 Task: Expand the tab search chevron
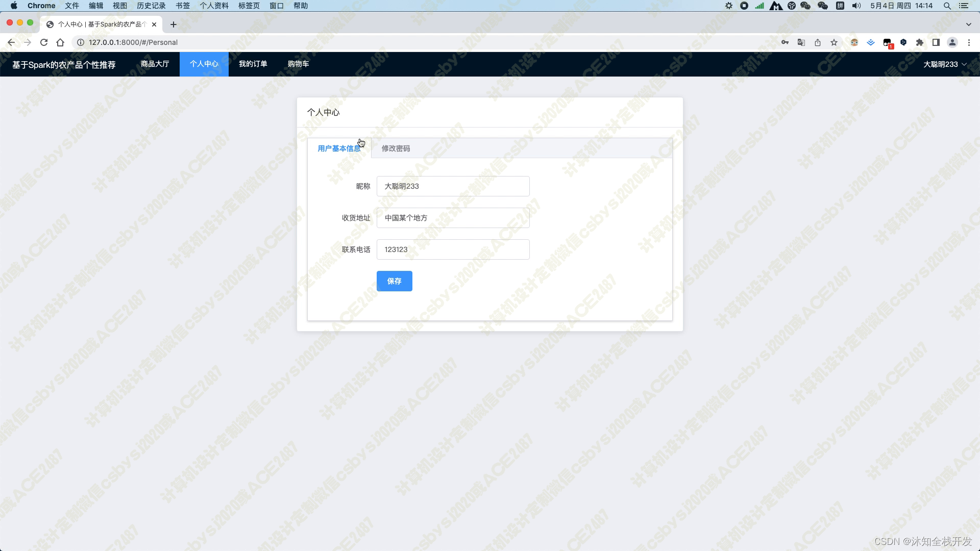coord(969,24)
